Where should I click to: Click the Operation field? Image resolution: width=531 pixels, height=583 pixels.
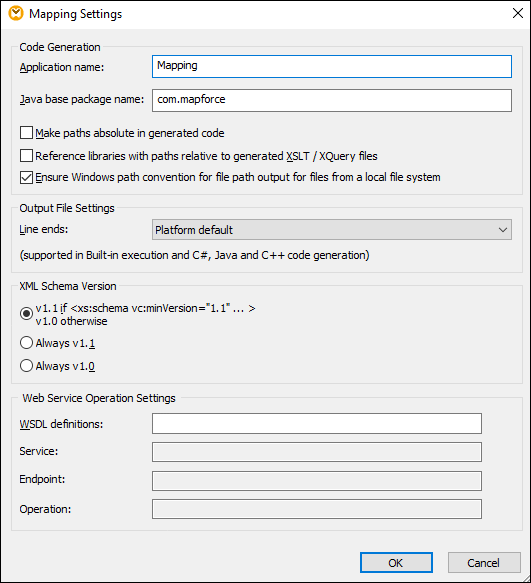point(317,509)
